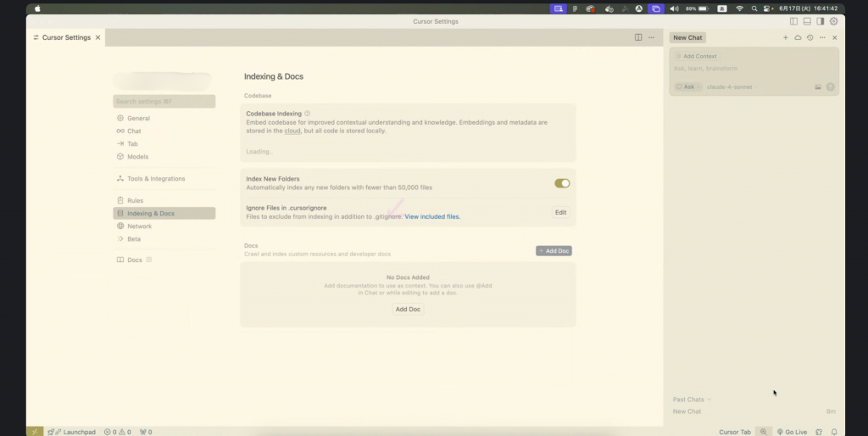
Task: Attach an image in chat input
Action: (818, 87)
